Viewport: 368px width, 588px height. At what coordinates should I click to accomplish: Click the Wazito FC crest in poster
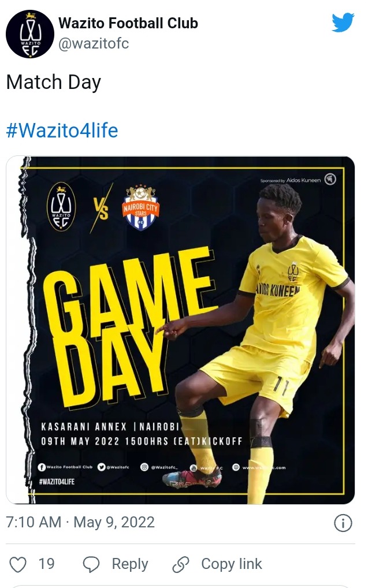pyautogui.click(x=61, y=206)
